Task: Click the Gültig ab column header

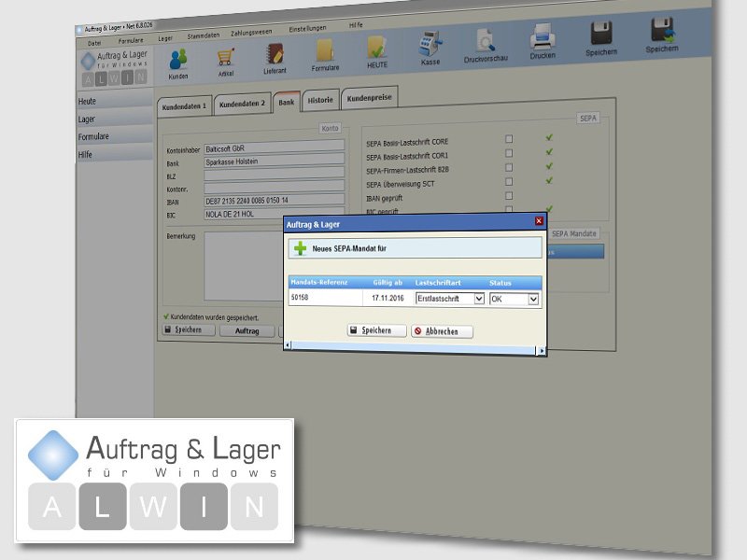Action: click(388, 283)
